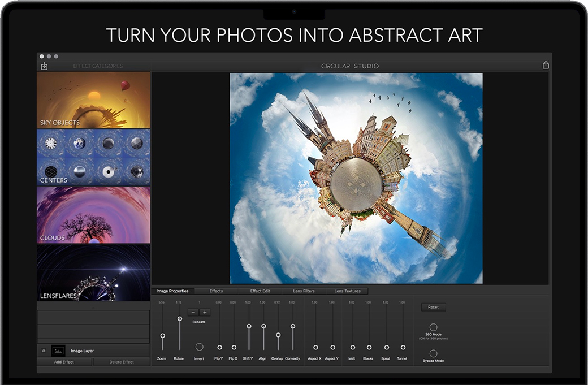Decrease Repeats with the minus button
This screenshot has height=385, width=588.
[x=193, y=312]
